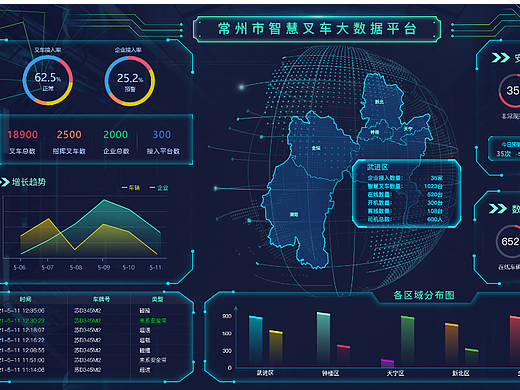Toggle the 企业 legend item in trend chart
520x390 pixels.
coord(159,188)
